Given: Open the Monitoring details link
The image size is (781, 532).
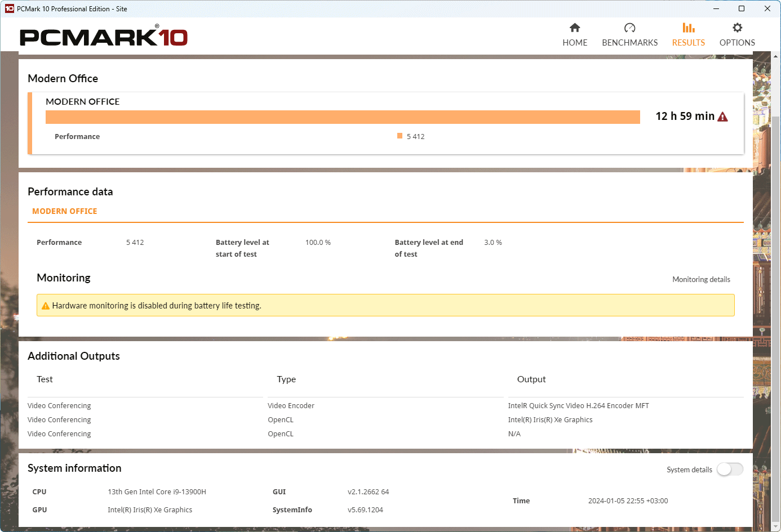Looking at the screenshot, I should 701,279.
